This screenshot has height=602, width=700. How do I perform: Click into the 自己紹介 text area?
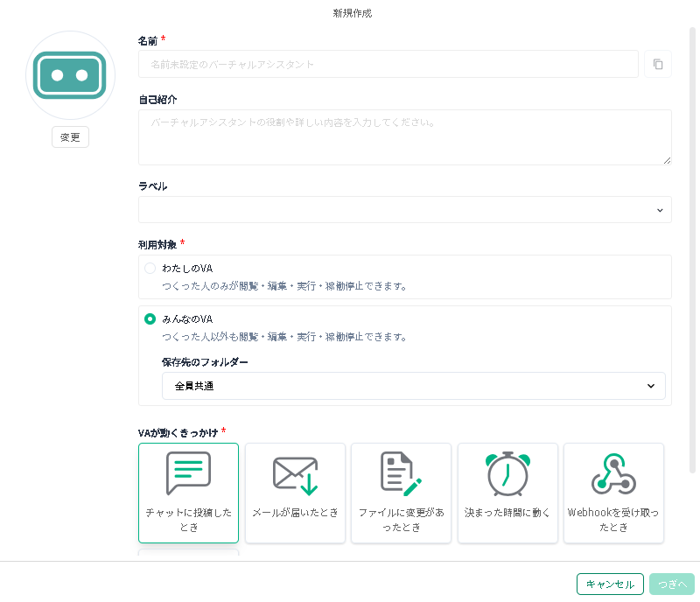click(x=404, y=137)
